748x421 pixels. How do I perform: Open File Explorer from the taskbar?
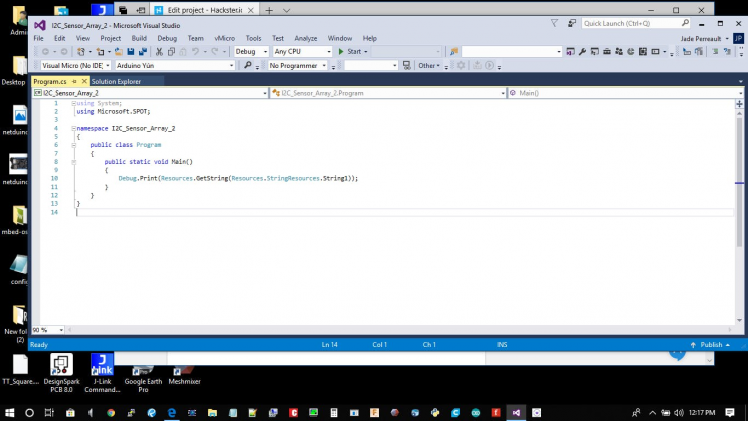(212, 412)
